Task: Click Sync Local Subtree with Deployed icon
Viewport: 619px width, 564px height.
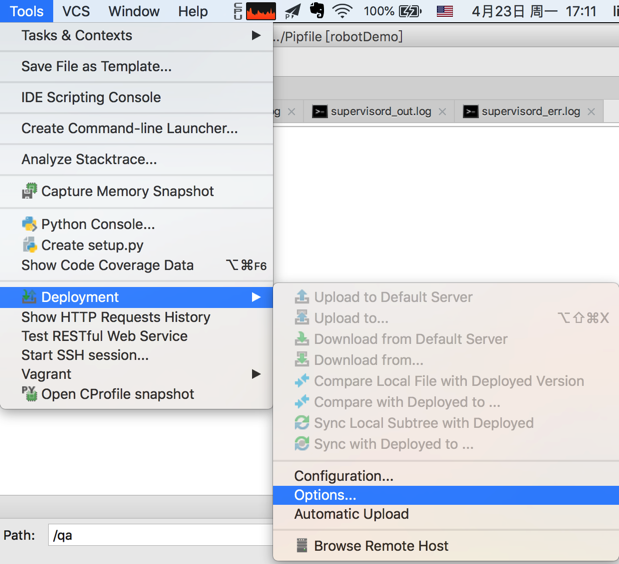Action: (302, 423)
